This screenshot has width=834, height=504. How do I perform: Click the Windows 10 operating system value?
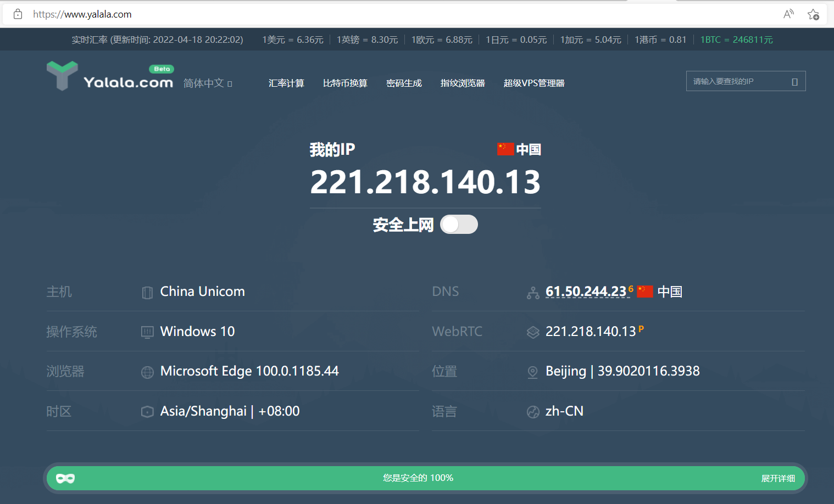[x=197, y=332]
